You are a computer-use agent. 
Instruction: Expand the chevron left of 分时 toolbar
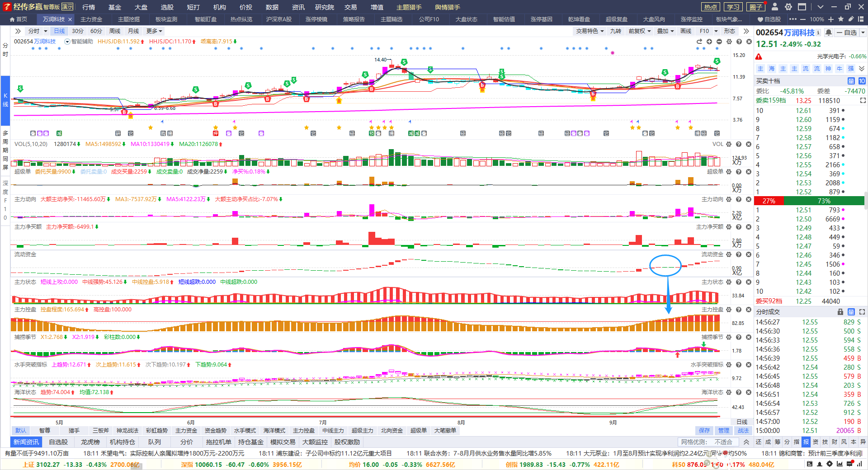click(18, 31)
